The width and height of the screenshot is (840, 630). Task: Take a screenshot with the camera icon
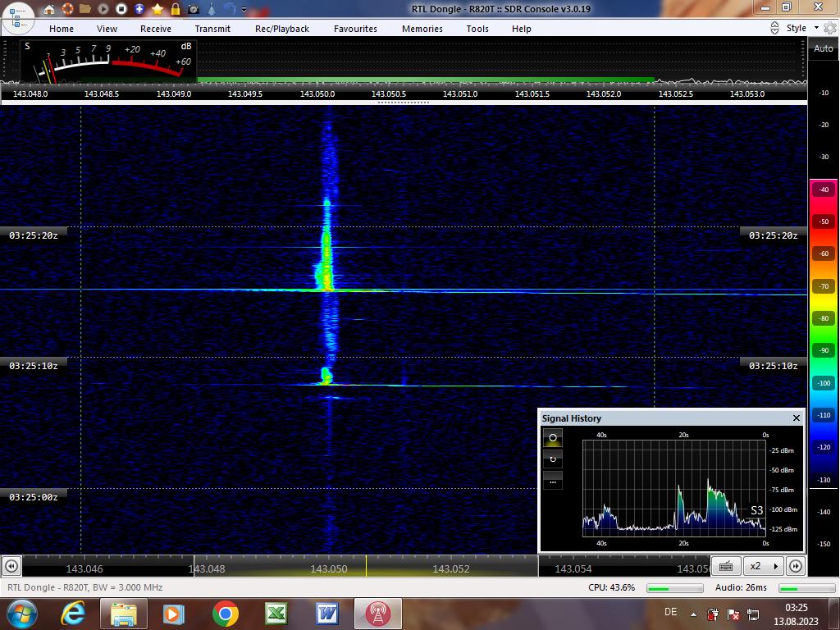(194, 8)
